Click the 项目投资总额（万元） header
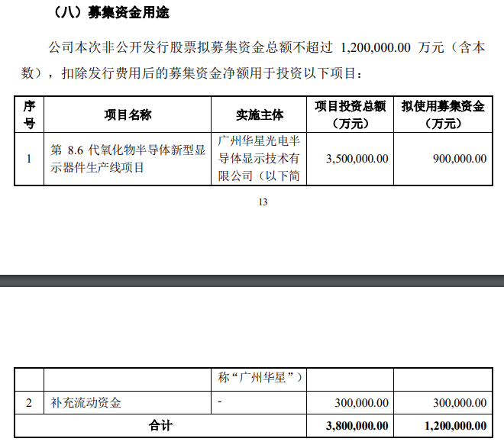Screen dimensions: 504x445 point(350,114)
